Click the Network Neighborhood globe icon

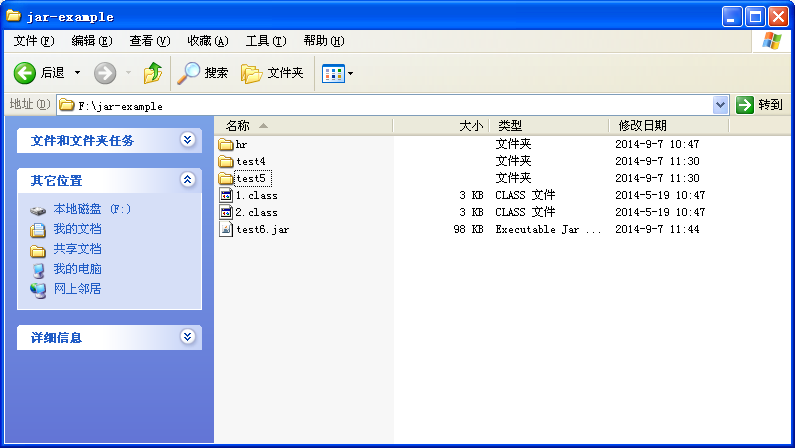click(38, 290)
